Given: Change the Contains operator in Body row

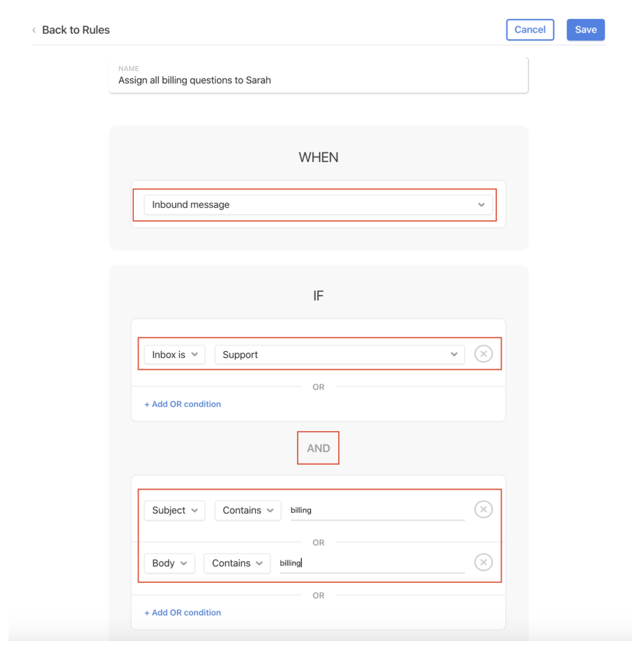Looking at the screenshot, I should 237,563.
